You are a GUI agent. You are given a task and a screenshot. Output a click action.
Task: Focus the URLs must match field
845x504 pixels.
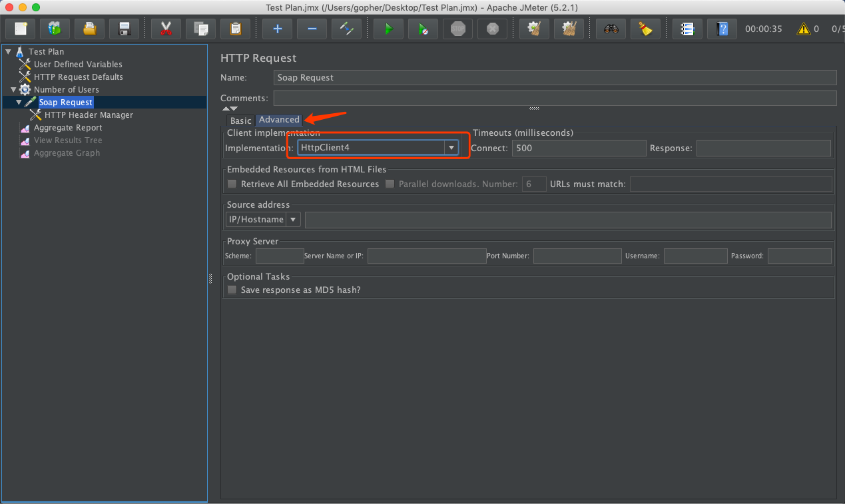[730, 184]
